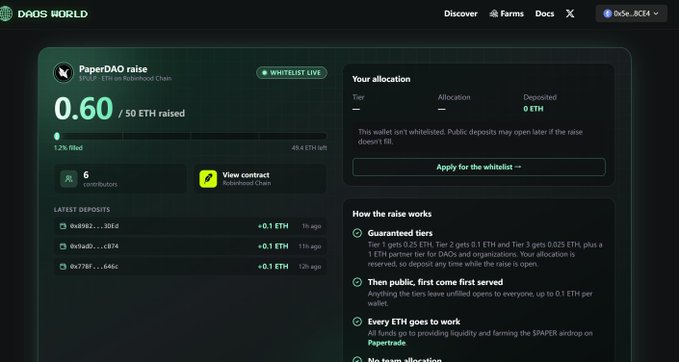The width and height of the screenshot is (679, 362).
Task: Click the Farms tractor icon
Action: pos(494,13)
